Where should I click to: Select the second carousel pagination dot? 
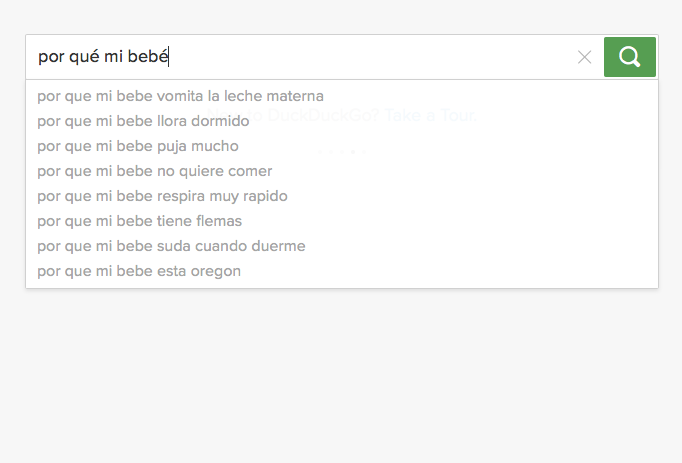pyautogui.click(x=331, y=152)
